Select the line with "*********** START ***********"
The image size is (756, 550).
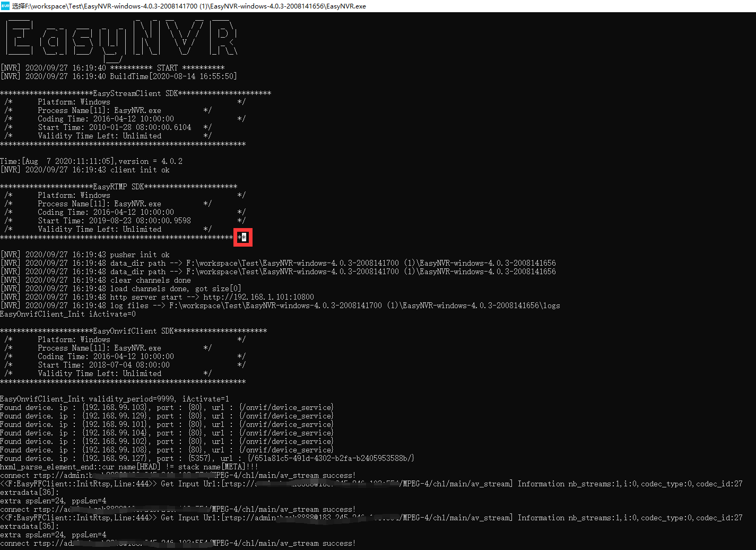112,68
